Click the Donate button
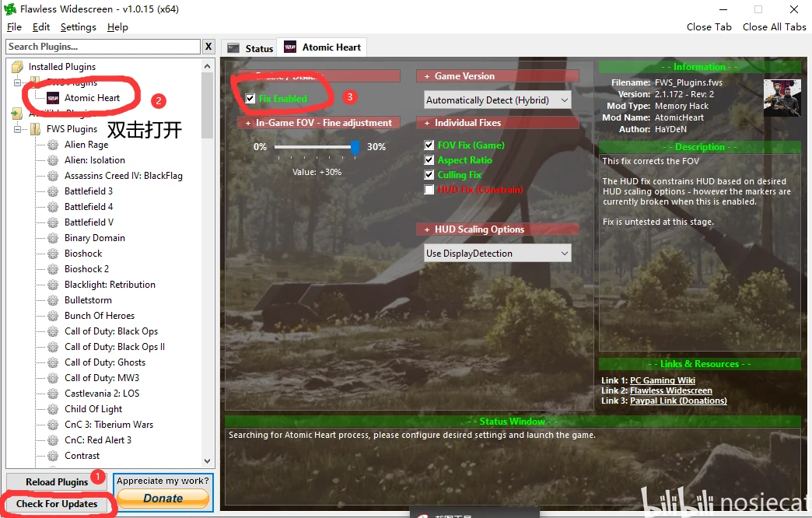This screenshot has height=518, width=812. coord(163,499)
